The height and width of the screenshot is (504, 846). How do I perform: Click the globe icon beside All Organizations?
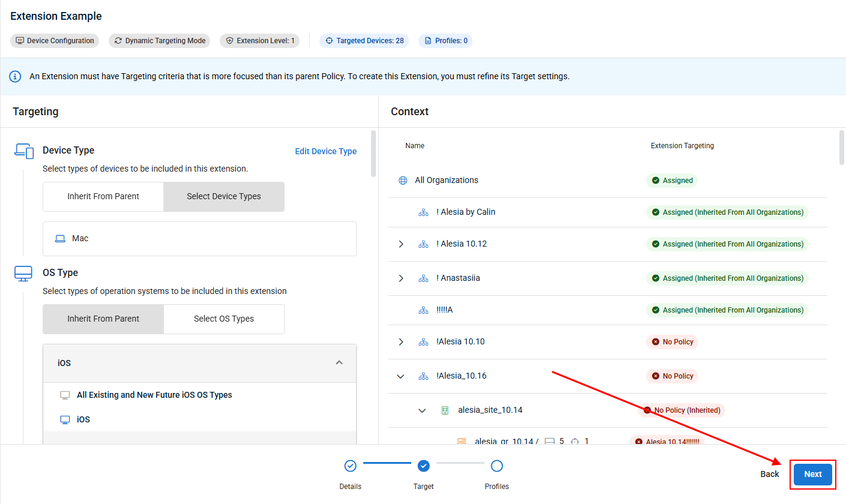point(403,180)
